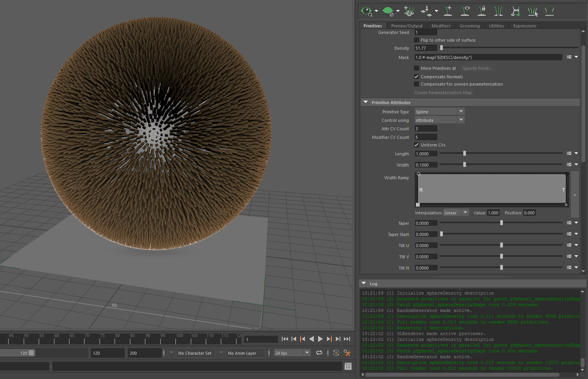The image size is (588, 379).
Task: Change the Interpolation from Linear
Action: pos(465,212)
